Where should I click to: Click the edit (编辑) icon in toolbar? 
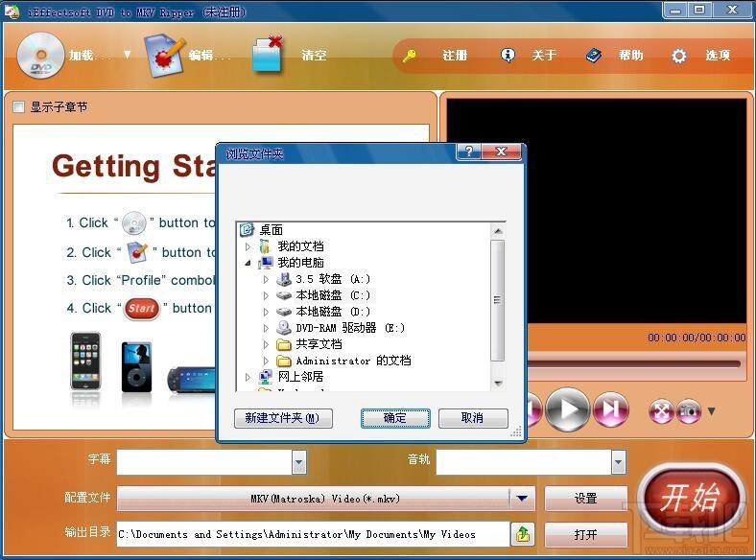click(x=164, y=56)
